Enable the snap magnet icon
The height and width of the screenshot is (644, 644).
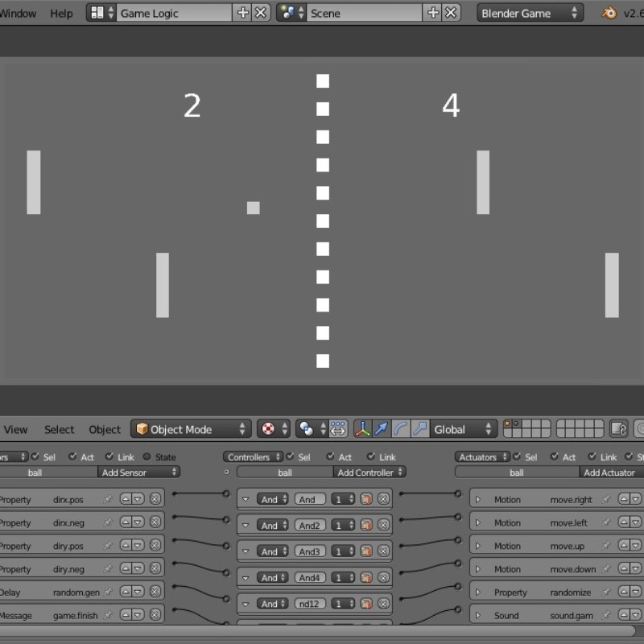click(338, 429)
